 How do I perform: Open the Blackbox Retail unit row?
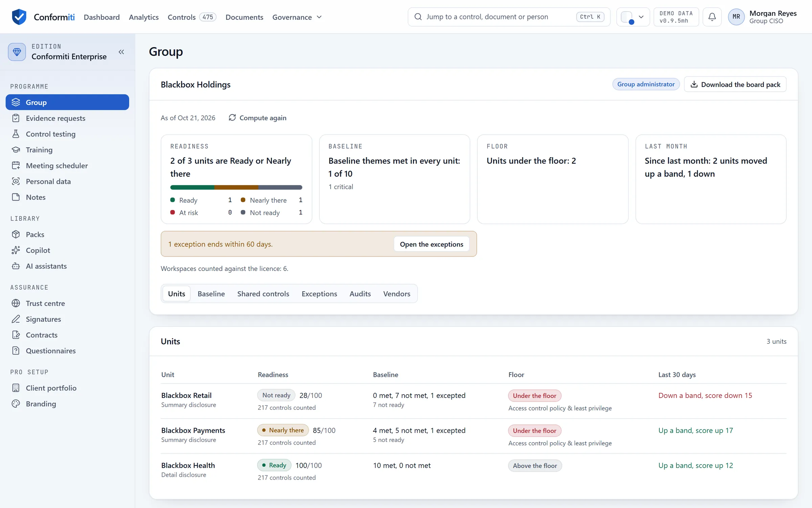pyautogui.click(x=474, y=401)
